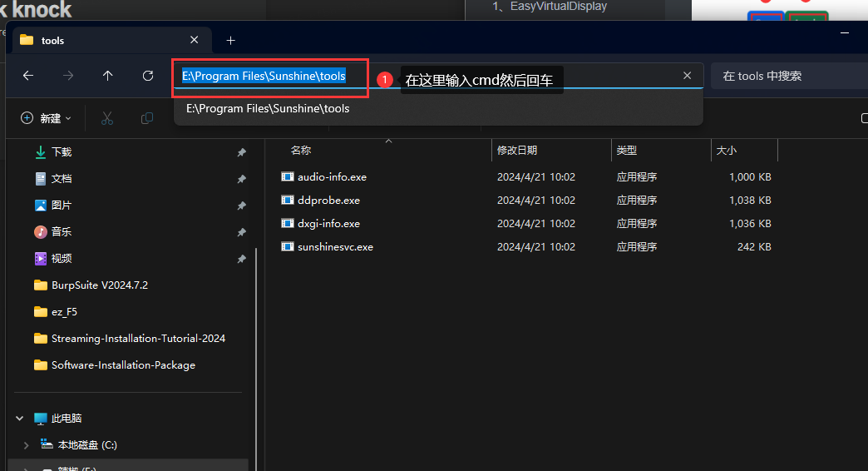Select 本地磁盘 (C:) drive
Screen dimensions: 868x471
(87, 445)
